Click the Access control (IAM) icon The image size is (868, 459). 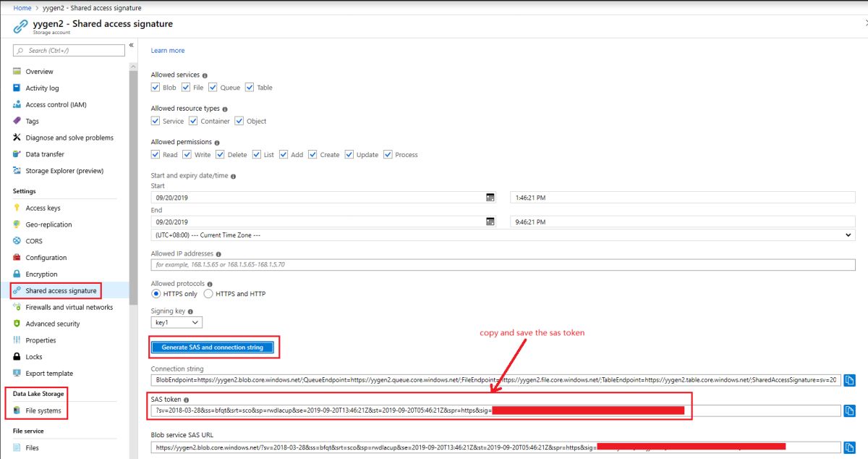(x=17, y=105)
